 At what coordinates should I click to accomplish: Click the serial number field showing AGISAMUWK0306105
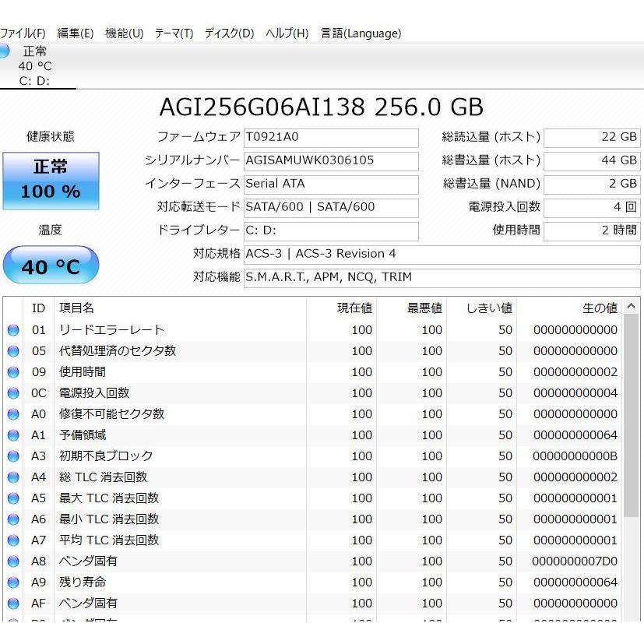click(331, 160)
